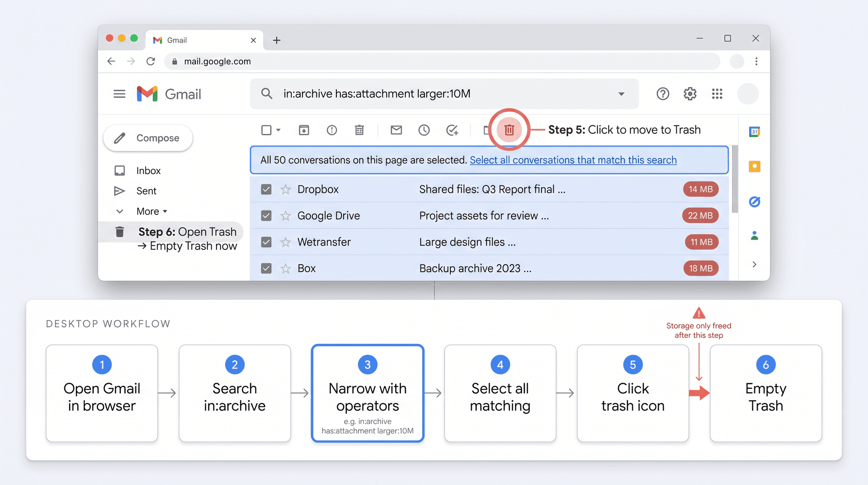The height and width of the screenshot is (485, 868).
Task: Click the highlighted trash icon to delete
Action: point(509,130)
